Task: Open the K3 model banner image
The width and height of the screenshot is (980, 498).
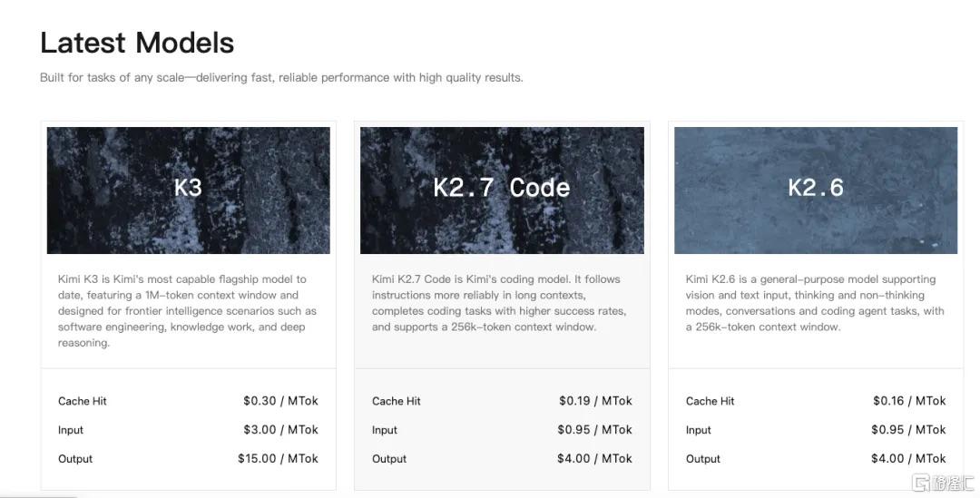Action: pos(188,190)
